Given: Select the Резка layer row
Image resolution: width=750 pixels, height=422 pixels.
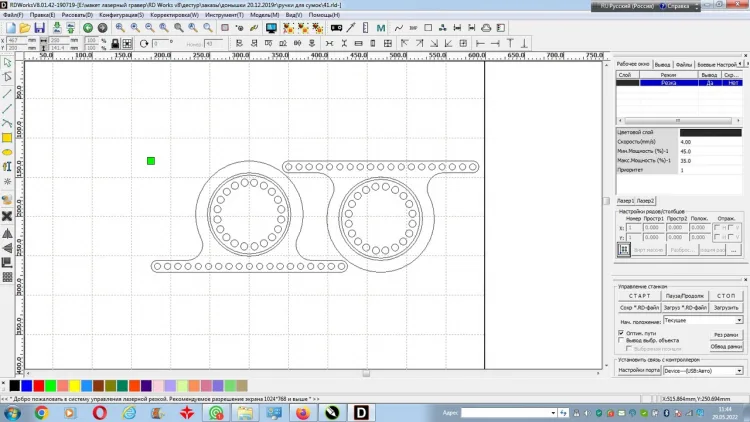Looking at the screenshot, I should 679,83.
